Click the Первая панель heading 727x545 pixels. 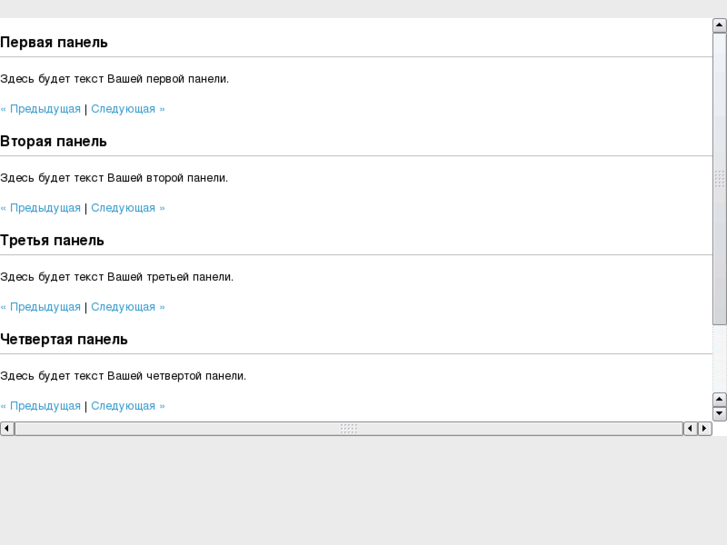click(x=54, y=42)
